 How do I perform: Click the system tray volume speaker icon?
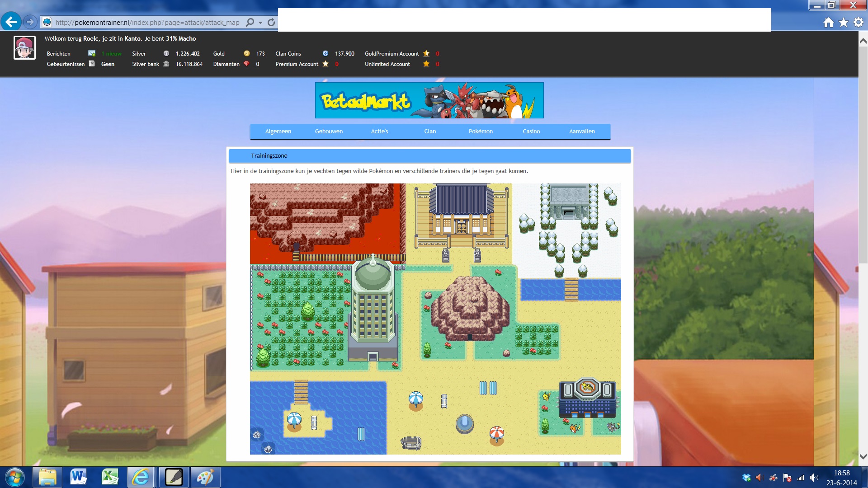814,478
